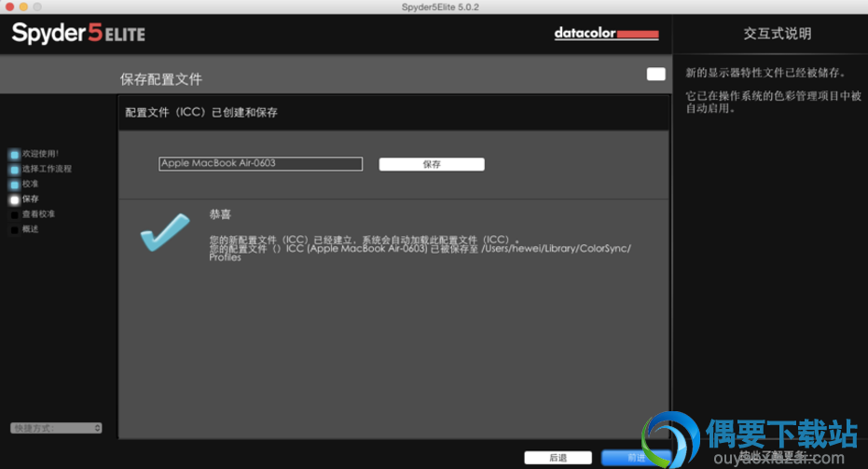Click the datacolor logo
This screenshot has height=469, width=868.
click(606, 34)
